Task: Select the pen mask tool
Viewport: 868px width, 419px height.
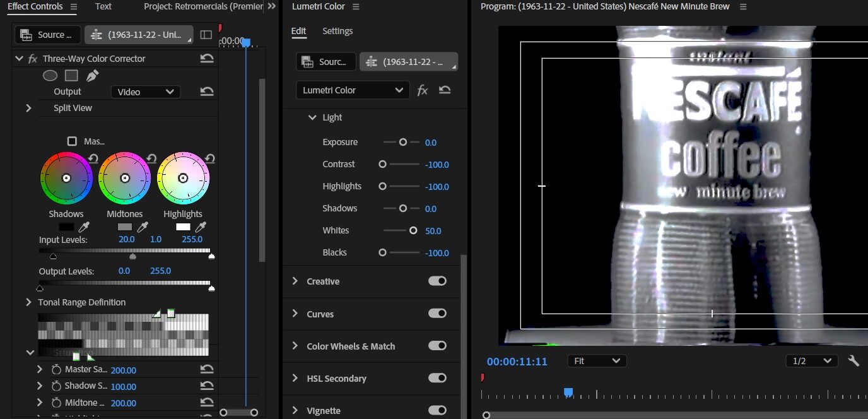Action: 92,76
